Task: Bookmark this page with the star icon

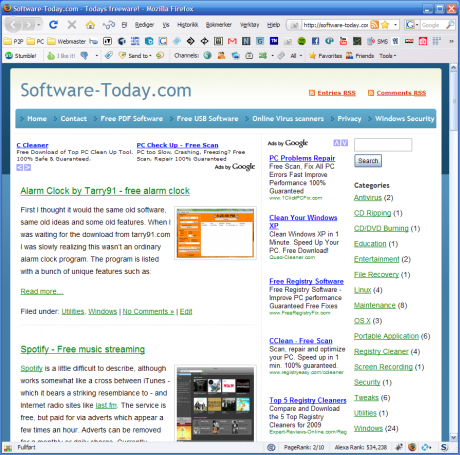Action: 385,25
